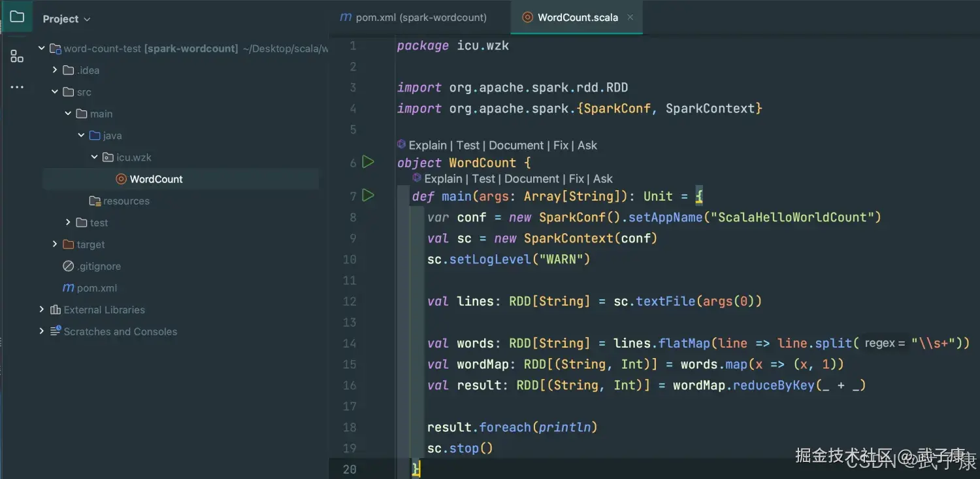The width and height of the screenshot is (980, 479).
Task: Click the resources folder icon
Action: tap(95, 201)
